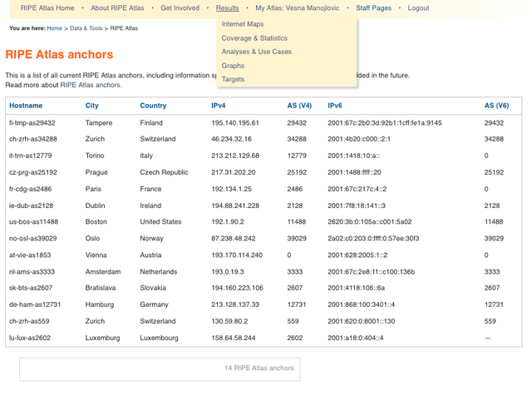Follow the Data & Tools breadcrumb link

[86, 28]
